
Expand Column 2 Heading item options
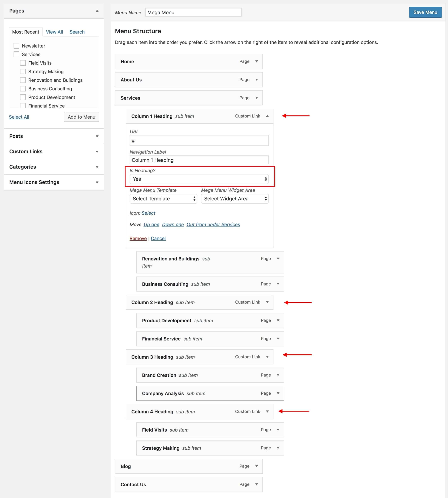point(267,302)
